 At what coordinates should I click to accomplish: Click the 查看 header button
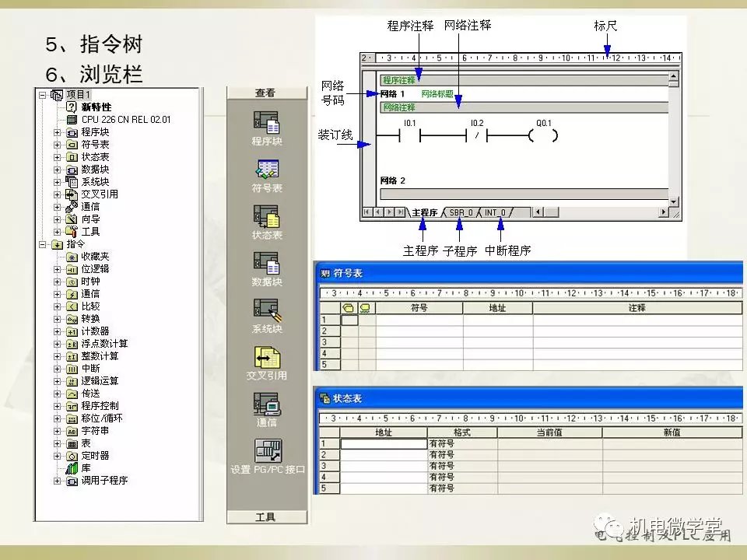pyautogui.click(x=265, y=93)
